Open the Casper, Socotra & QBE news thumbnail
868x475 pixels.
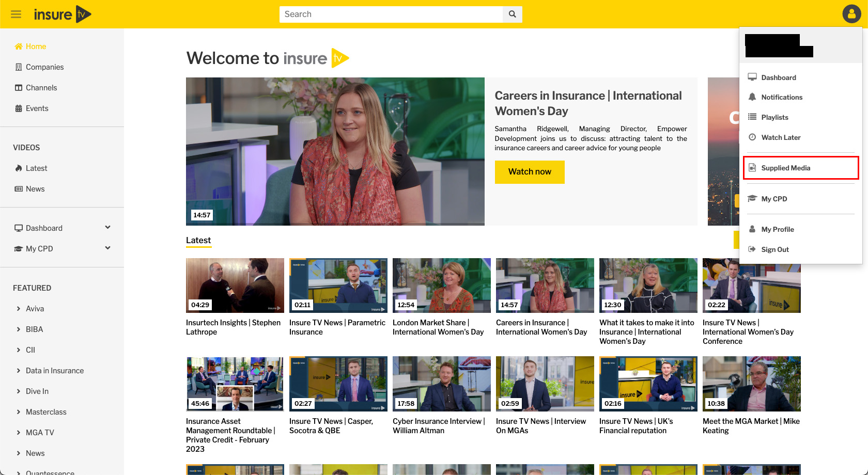click(x=338, y=384)
